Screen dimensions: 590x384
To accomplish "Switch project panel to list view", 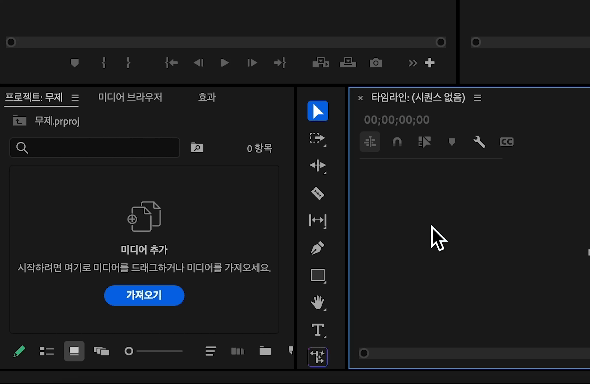I will [x=47, y=351].
